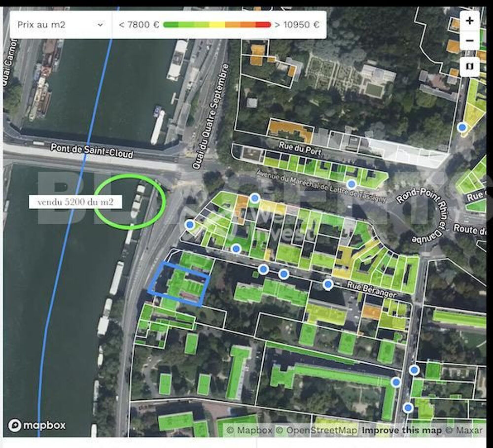Click the chevron arrow beside Prix au m2
Screen dimensions: 493x448
(x=101, y=25)
